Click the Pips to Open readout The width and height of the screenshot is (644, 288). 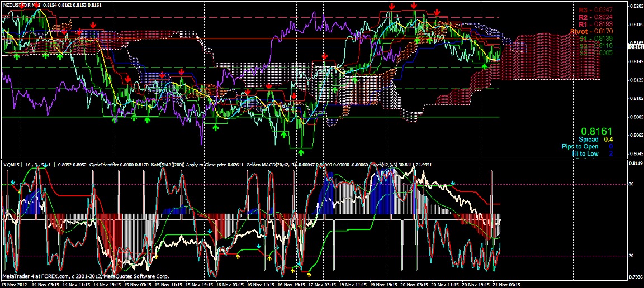pos(588,146)
